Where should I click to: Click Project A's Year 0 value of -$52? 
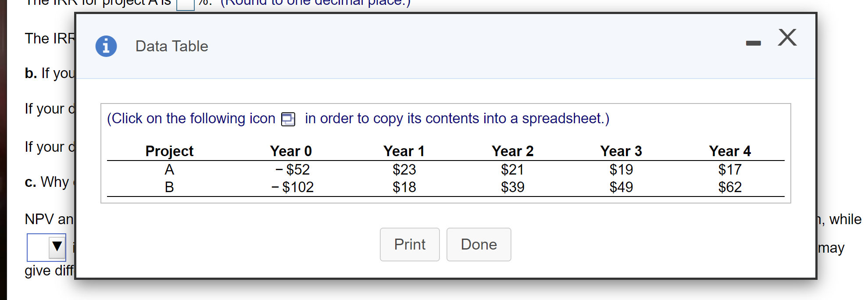(x=293, y=169)
